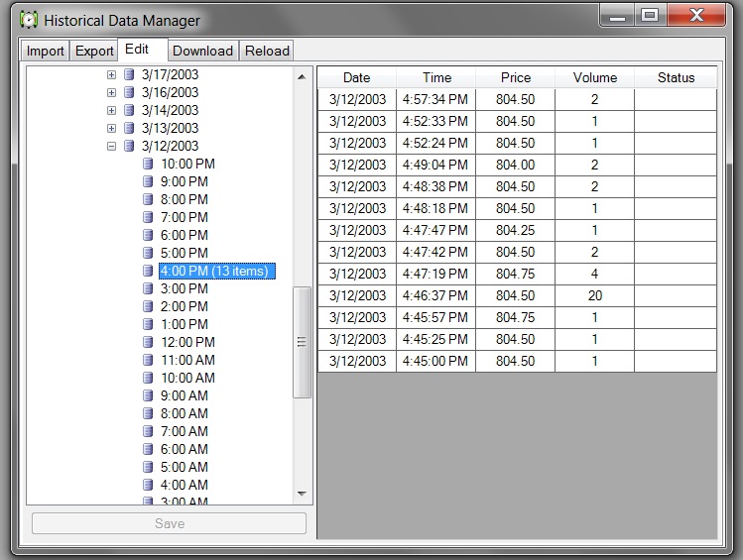The height and width of the screenshot is (560, 743).
Task: Click the data icon next to 10:00 AM
Action: click(148, 378)
